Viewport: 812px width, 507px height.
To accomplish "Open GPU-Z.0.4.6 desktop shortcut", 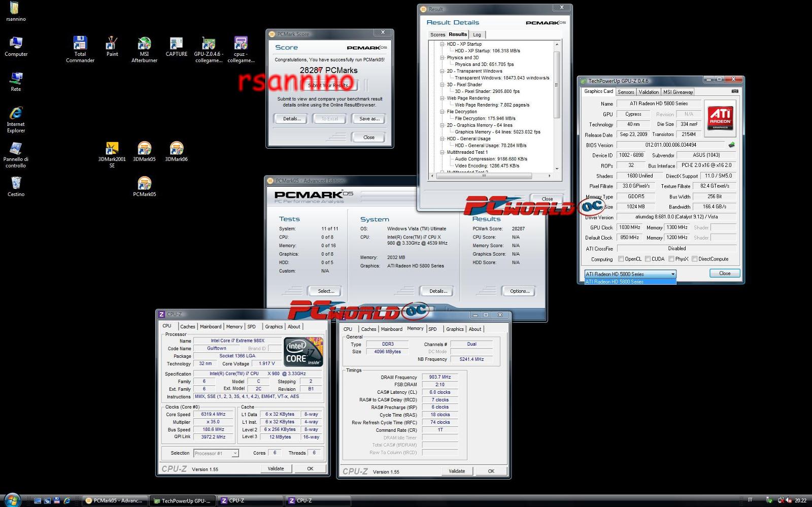I will (x=209, y=50).
